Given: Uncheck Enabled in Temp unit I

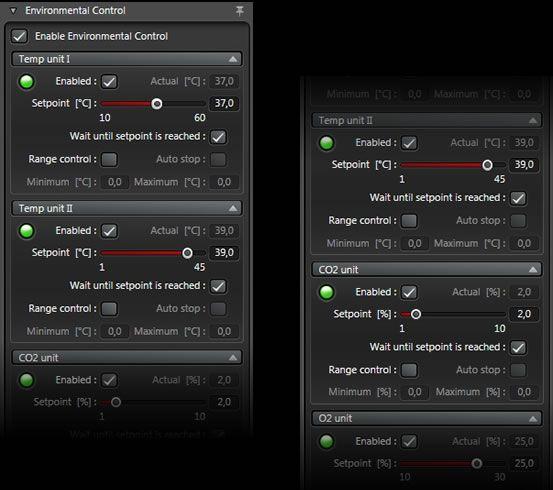Looking at the screenshot, I should tap(109, 82).
